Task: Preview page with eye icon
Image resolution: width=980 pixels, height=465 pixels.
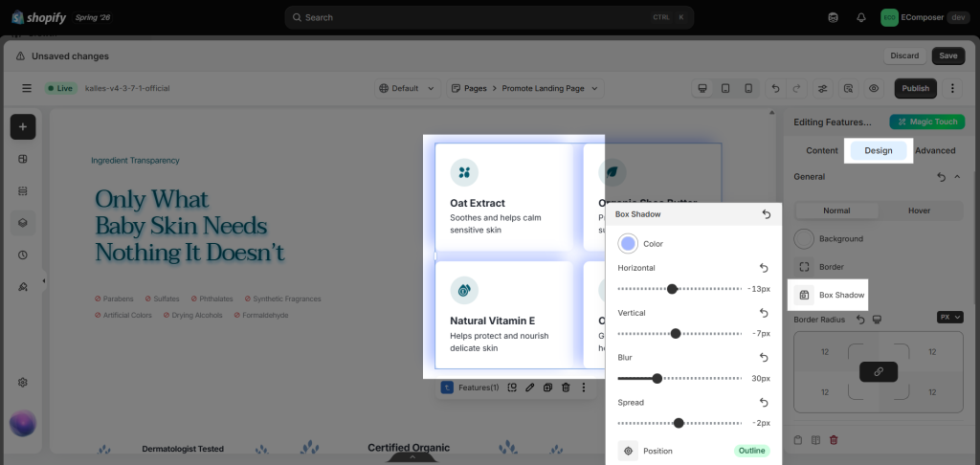Action: pos(874,88)
